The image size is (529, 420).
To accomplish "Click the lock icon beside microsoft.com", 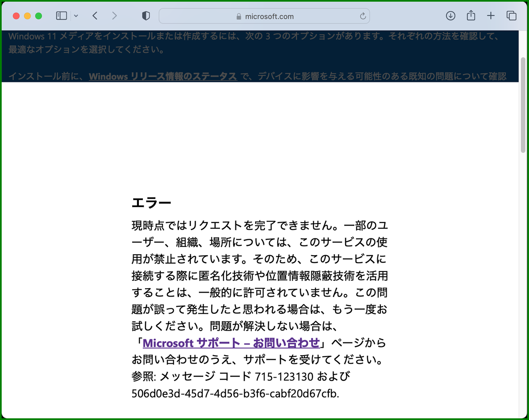I will pos(239,16).
